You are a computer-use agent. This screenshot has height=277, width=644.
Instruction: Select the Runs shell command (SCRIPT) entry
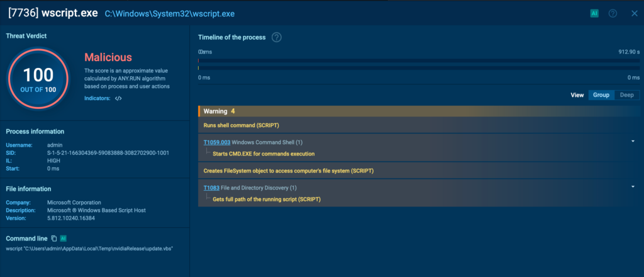(241, 125)
